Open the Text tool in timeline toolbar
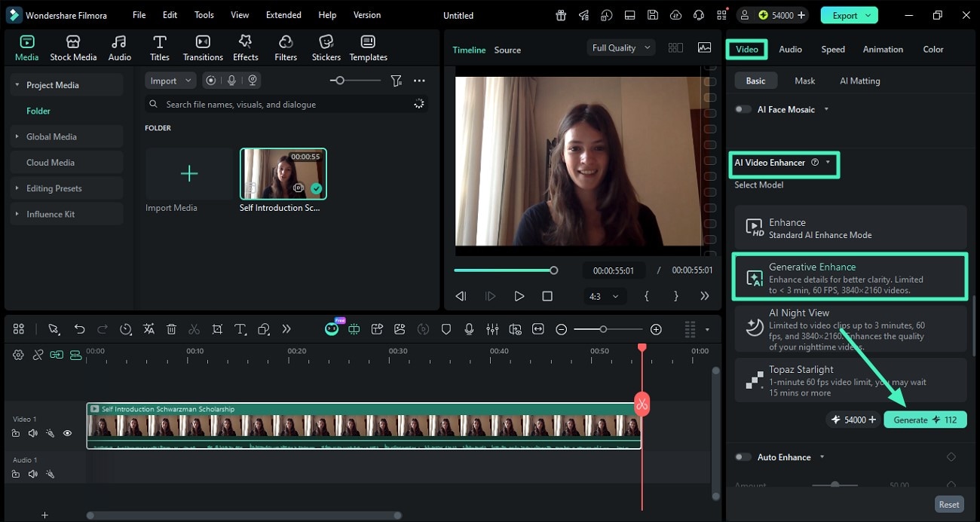Screen dimensions: 980x522 pos(240,329)
